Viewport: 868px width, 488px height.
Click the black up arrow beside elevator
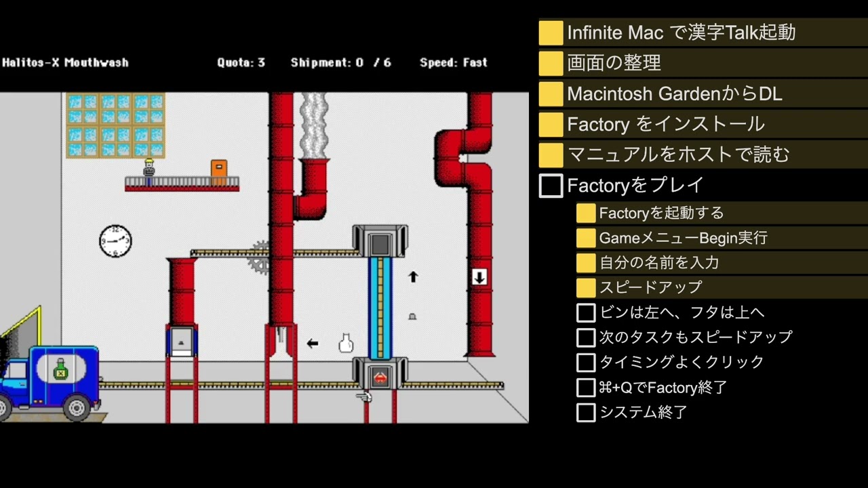point(413,277)
